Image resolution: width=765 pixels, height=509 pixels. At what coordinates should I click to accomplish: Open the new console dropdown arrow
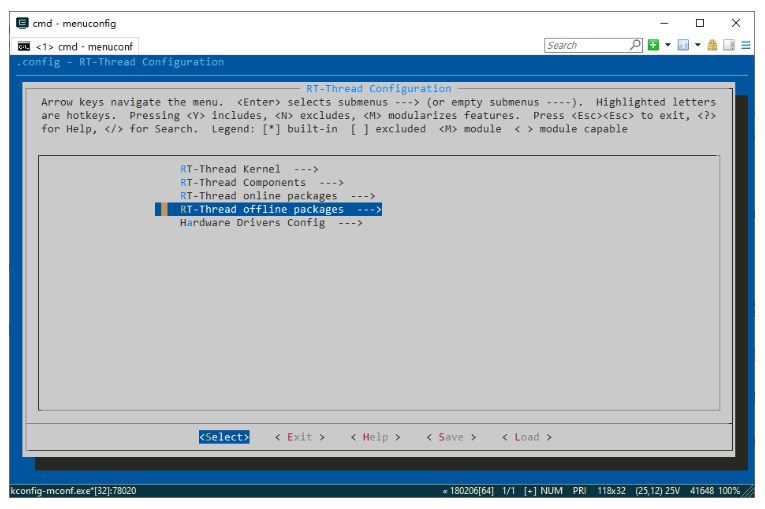(x=667, y=45)
